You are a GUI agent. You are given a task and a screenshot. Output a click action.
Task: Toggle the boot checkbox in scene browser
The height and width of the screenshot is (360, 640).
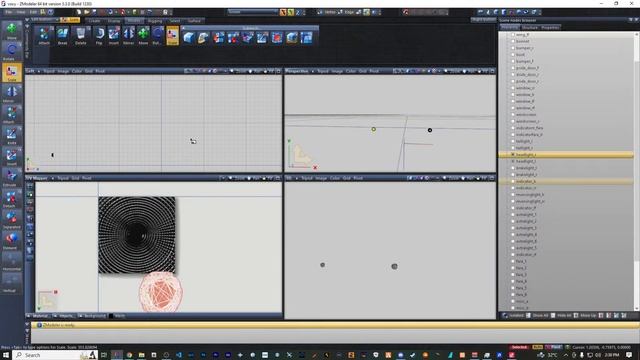click(x=513, y=54)
